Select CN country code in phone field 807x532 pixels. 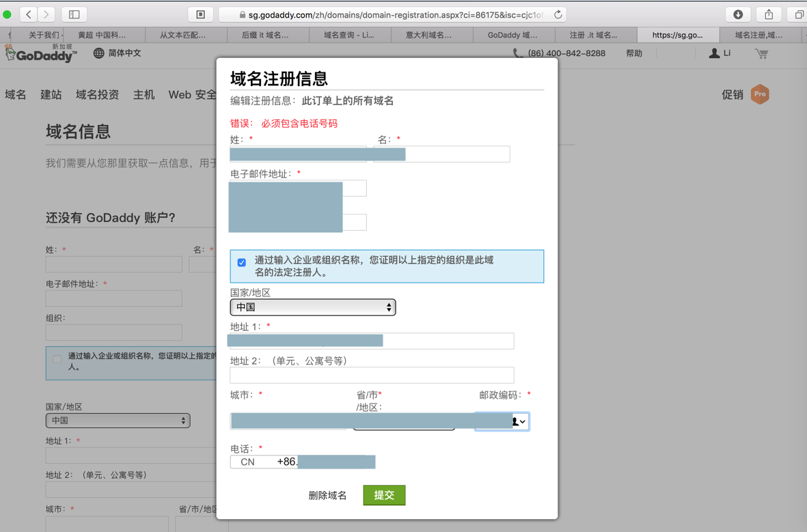pyautogui.click(x=247, y=462)
